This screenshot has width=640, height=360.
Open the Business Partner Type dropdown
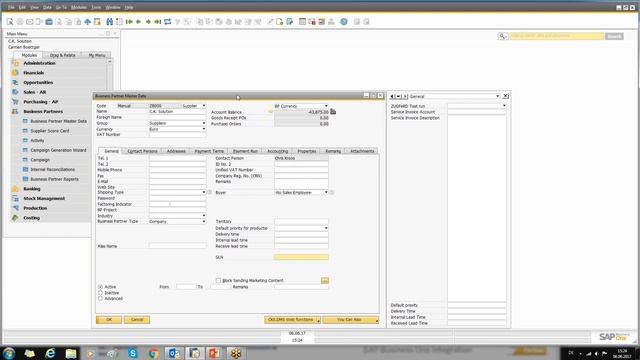click(x=204, y=221)
